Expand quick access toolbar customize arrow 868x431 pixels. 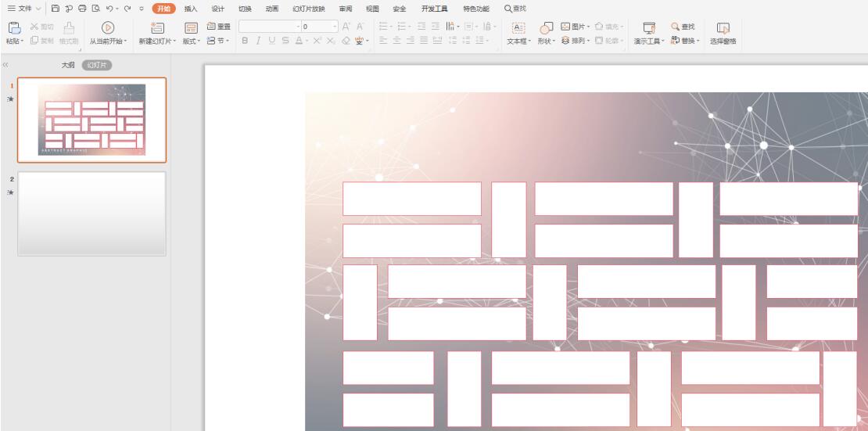[x=142, y=9]
